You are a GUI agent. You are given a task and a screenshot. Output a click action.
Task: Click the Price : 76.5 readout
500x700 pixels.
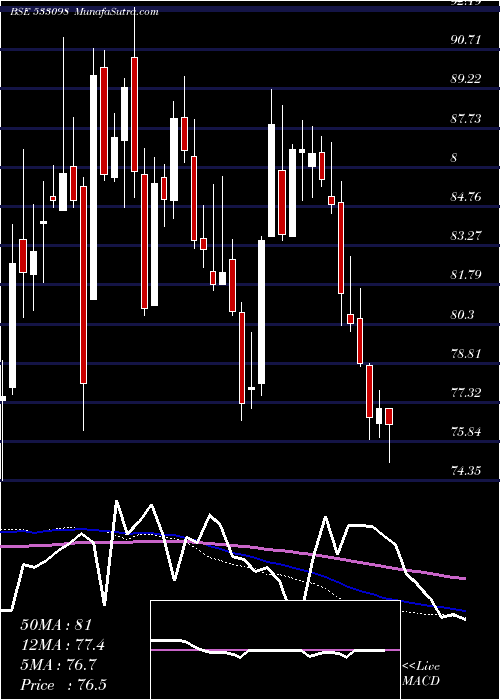63,685
